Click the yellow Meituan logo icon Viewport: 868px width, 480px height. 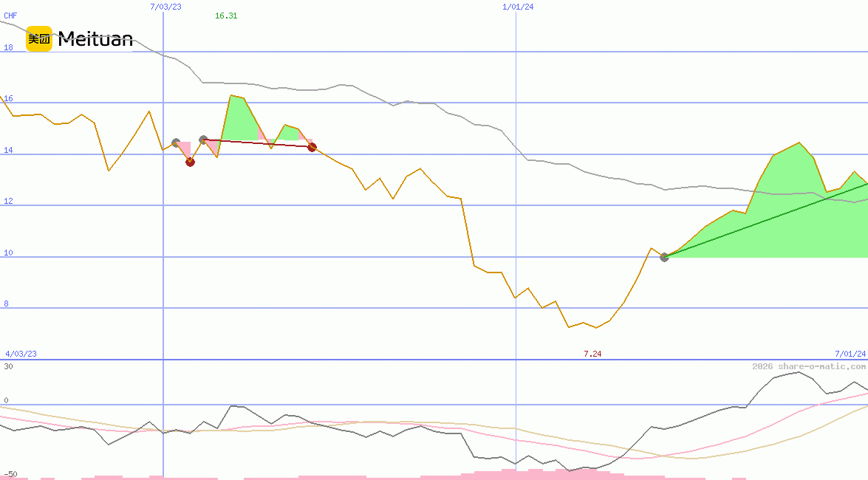(x=39, y=39)
